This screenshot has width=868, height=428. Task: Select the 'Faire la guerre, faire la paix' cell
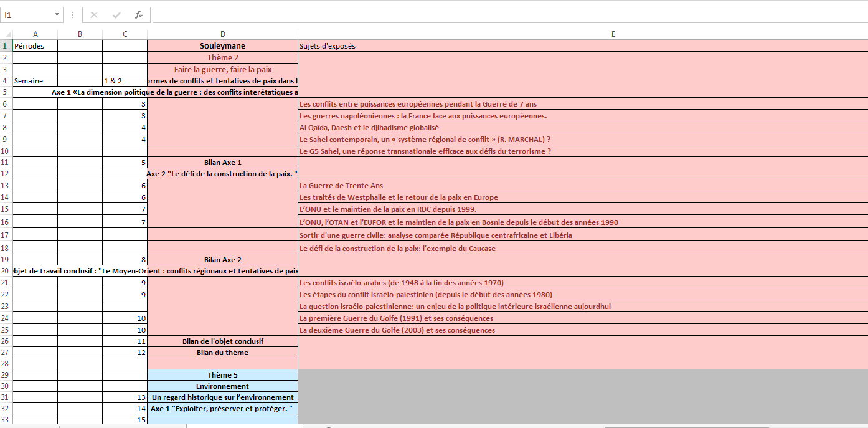click(x=223, y=70)
